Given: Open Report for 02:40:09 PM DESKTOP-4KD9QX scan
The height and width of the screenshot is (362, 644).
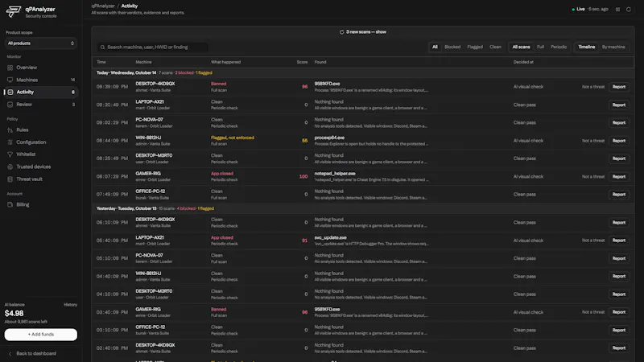Looking at the screenshot, I should (x=618, y=348).
